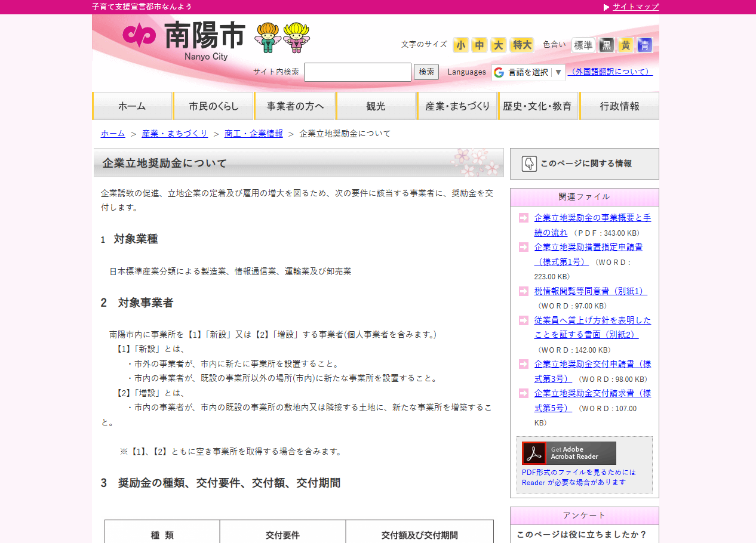
Task: Open the 外国語翻訳について link
Action: click(x=610, y=72)
